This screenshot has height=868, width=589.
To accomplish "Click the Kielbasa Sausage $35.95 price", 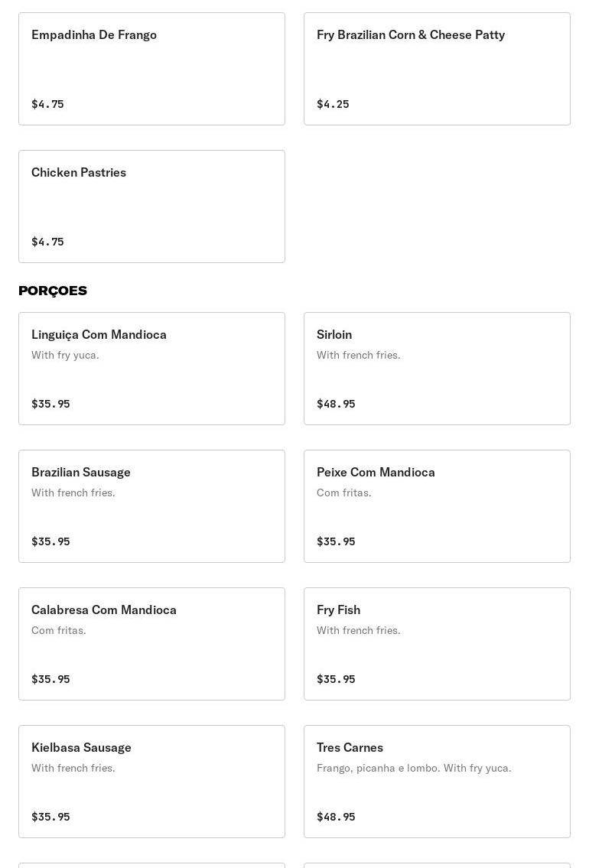I will click(x=50, y=817).
